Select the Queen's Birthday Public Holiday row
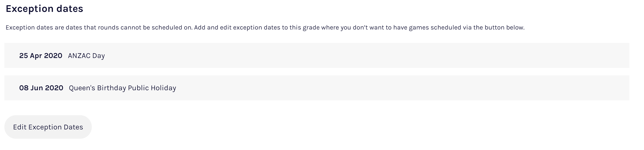 316,88
